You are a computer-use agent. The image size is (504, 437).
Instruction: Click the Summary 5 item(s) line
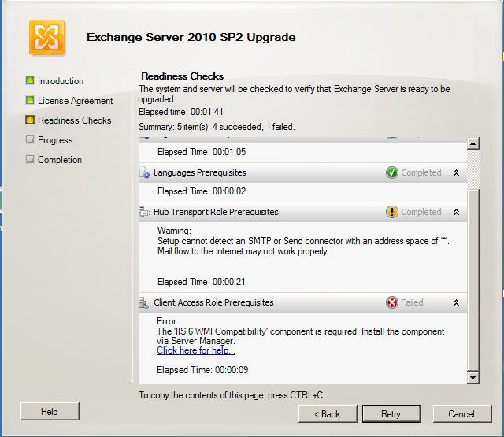[217, 127]
